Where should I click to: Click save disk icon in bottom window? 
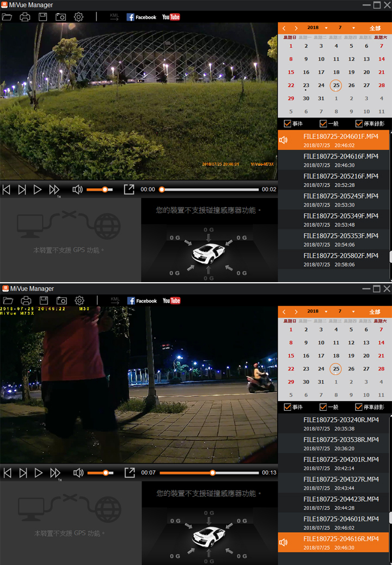(x=44, y=301)
